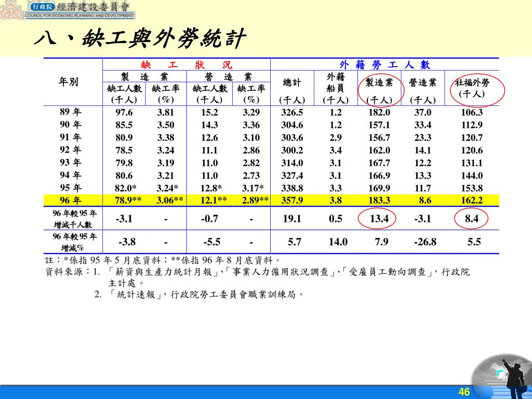
Task: Click the 總計 (千人) column header
Action: coord(292,90)
